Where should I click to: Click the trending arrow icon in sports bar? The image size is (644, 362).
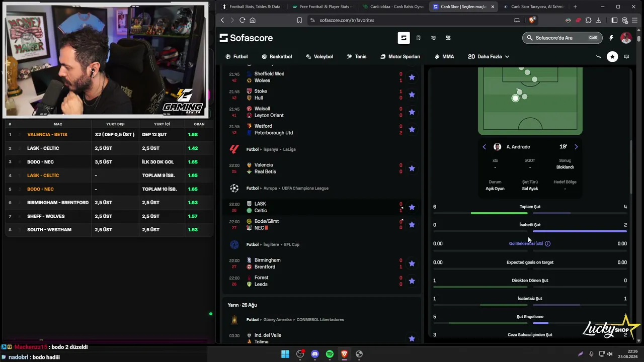click(x=598, y=57)
